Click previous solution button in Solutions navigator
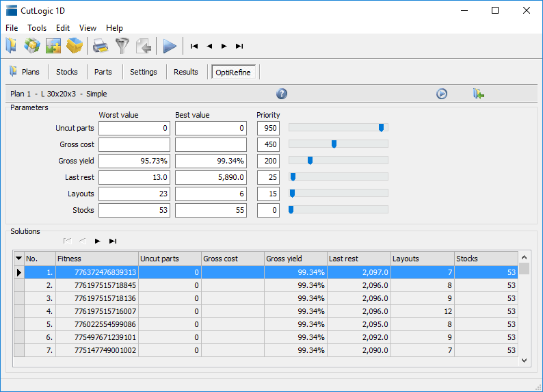The height and width of the screenshot is (392, 543). (83, 241)
